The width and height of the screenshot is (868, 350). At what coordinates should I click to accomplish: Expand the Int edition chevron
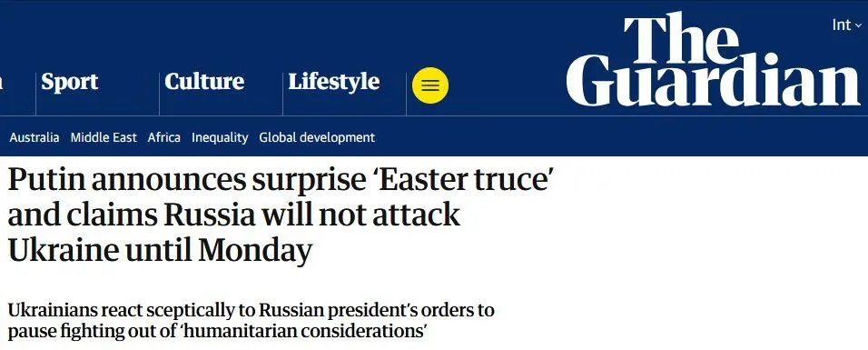(x=858, y=25)
